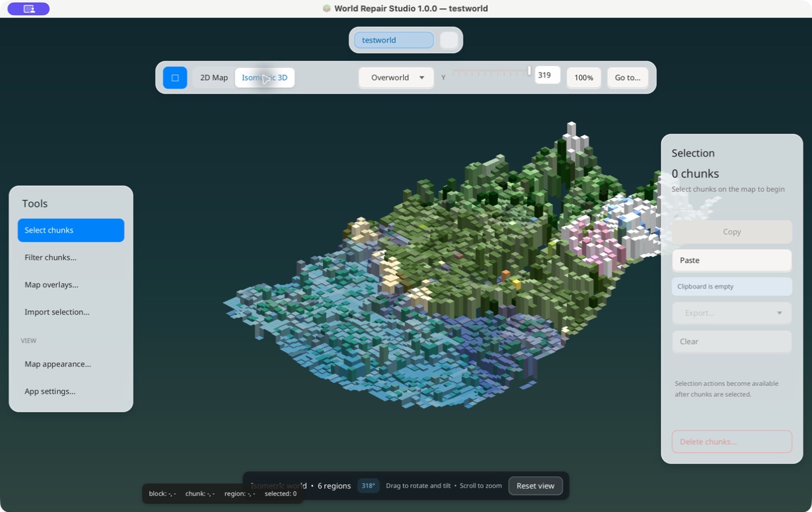Click the 'Y' label beside the slider

(443, 78)
